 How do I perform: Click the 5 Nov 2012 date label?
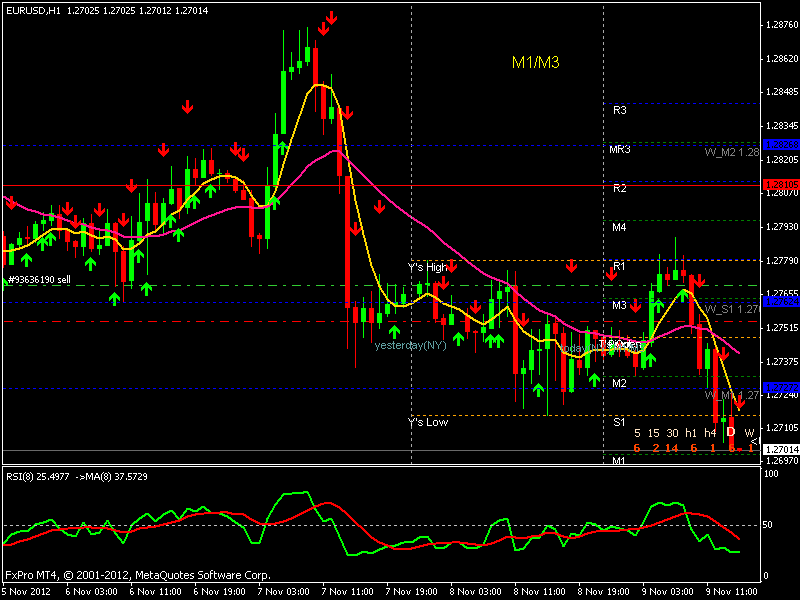[x=27, y=592]
